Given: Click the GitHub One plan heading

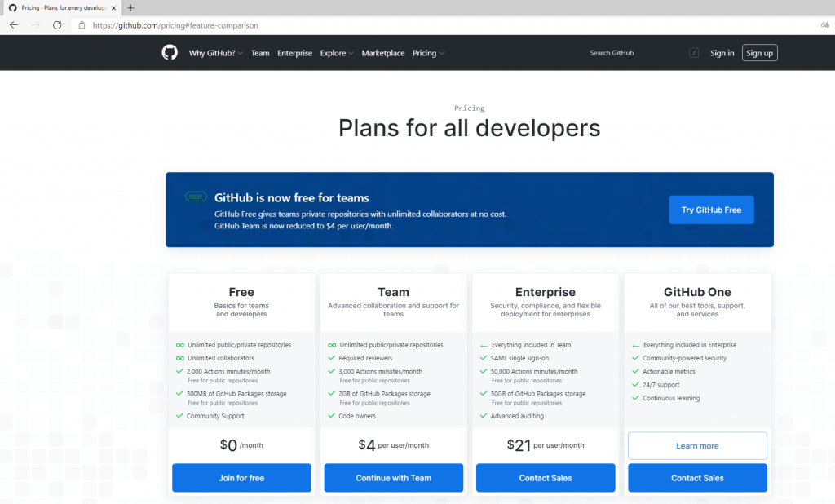Looking at the screenshot, I should coord(697,292).
